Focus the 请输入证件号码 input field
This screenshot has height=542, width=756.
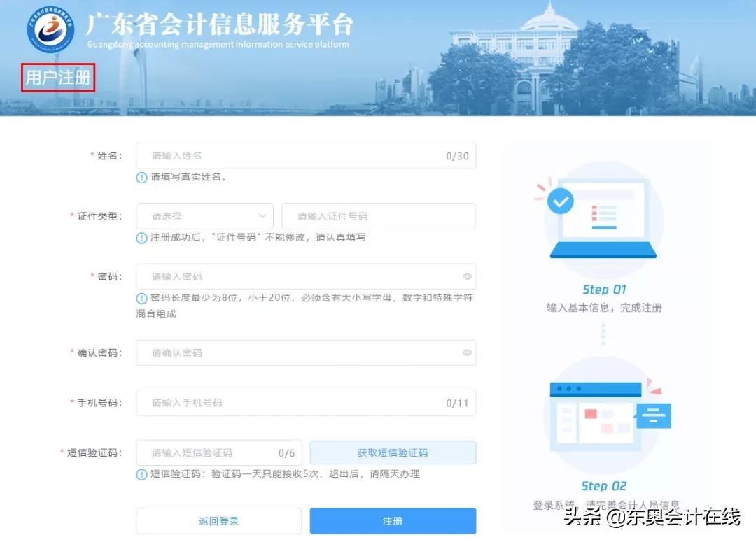click(x=379, y=216)
